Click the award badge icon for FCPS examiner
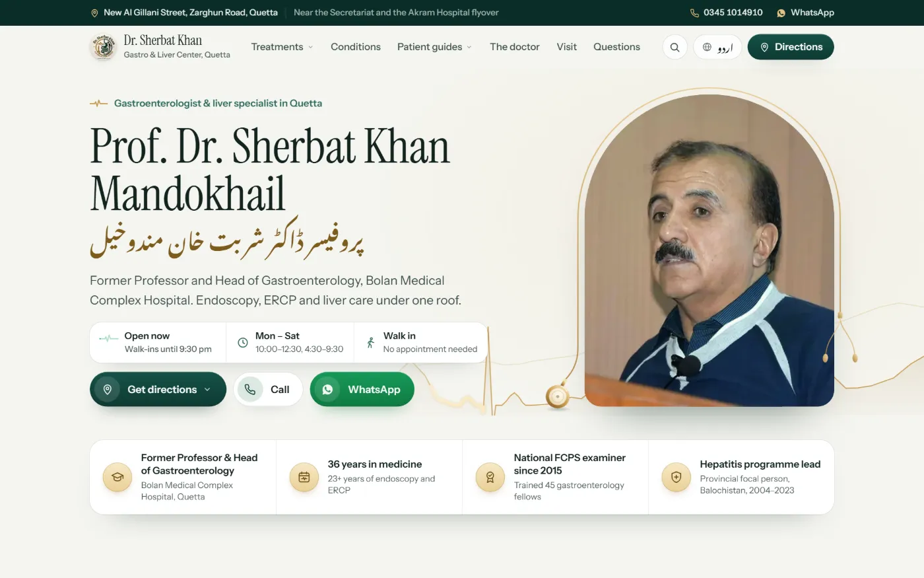Viewport: 924px width, 578px height. pyautogui.click(x=490, y=477)
